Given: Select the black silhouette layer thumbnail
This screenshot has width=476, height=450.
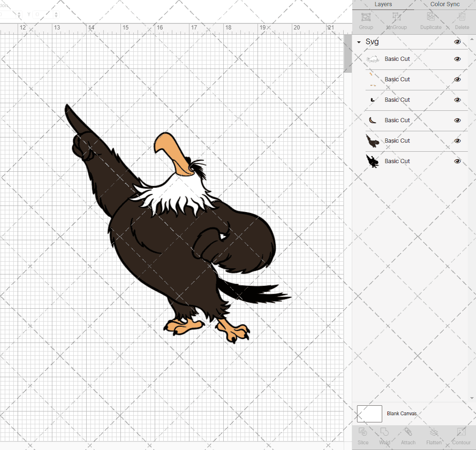Looking at the screenshot, I should [x=373, y=161].
